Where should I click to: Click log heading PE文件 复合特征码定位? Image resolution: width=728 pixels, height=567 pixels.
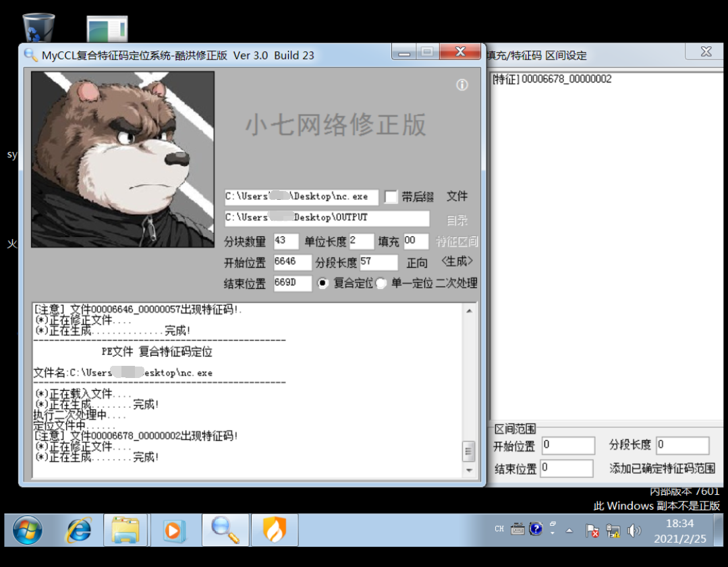157,352
